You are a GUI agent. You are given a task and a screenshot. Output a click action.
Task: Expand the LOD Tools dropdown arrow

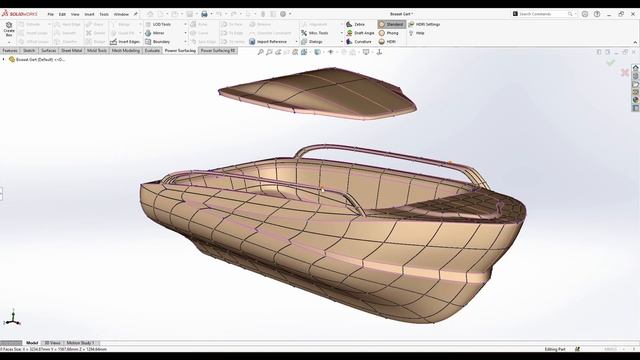pyautogui.click(x=185, y=24)
